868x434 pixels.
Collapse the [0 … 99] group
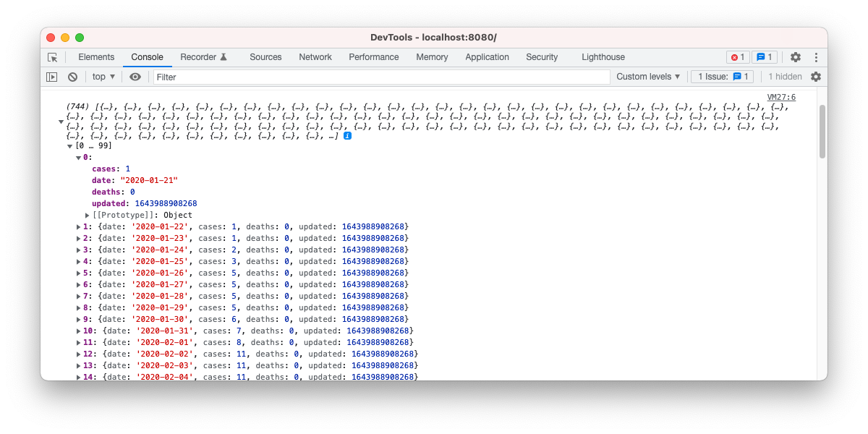[x=69, y=146]
